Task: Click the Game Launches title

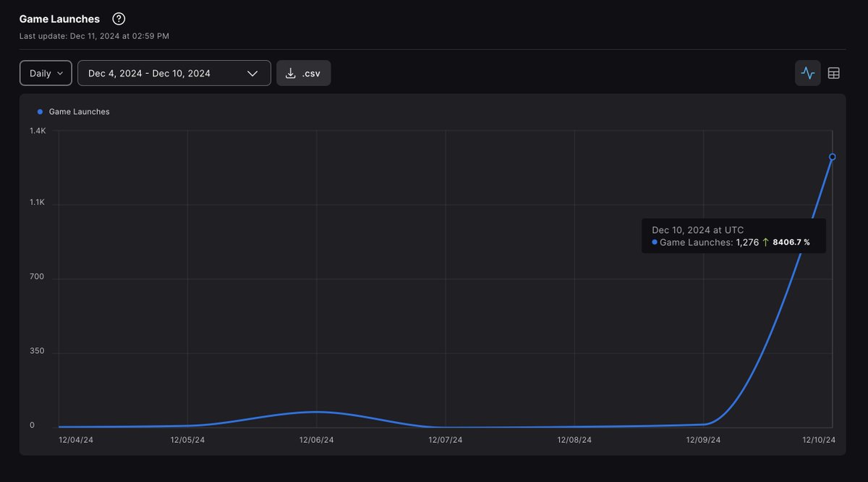Action: (x=59, y=19)
